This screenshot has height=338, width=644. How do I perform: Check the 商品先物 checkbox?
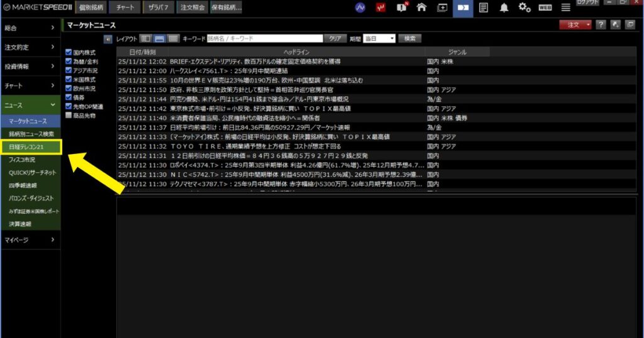pos(69,115)
